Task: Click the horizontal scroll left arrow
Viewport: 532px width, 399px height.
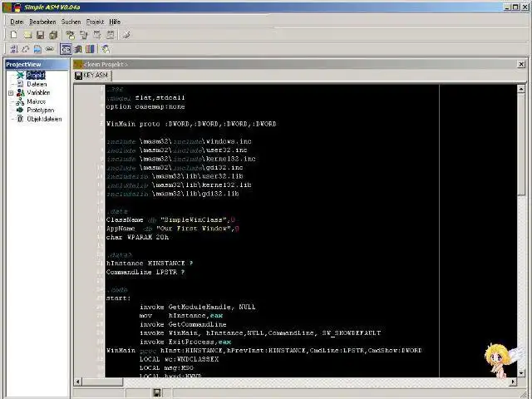Action: coord(77,382)
